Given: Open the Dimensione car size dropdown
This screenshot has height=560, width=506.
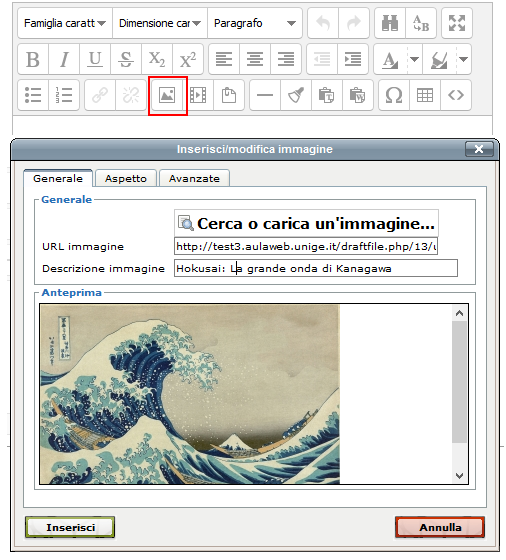Looking at the screenshot, I should [160, 23].
